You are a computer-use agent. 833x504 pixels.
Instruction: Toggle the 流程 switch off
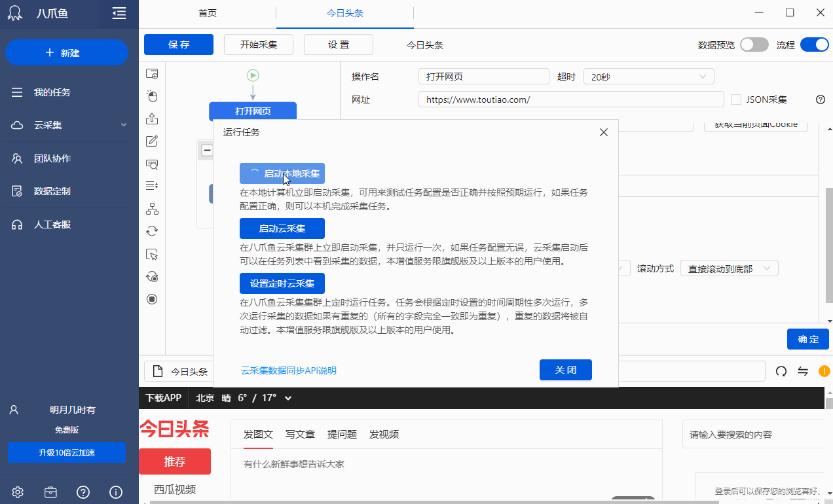click(815, 45)
